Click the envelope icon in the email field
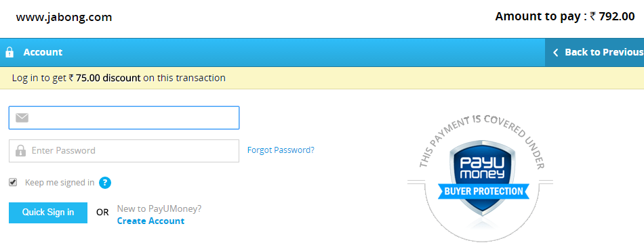This screenshot has height=245, width=644. pos(22,118)
